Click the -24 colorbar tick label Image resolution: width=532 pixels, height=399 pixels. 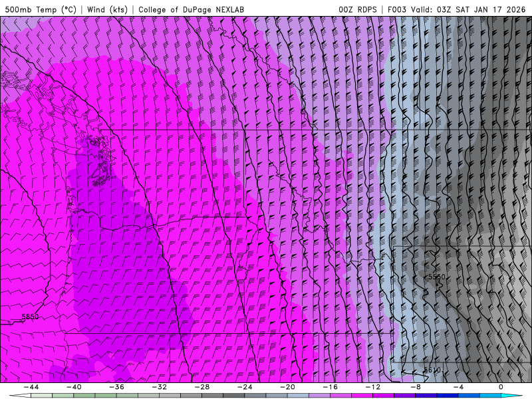coord(245,387)
